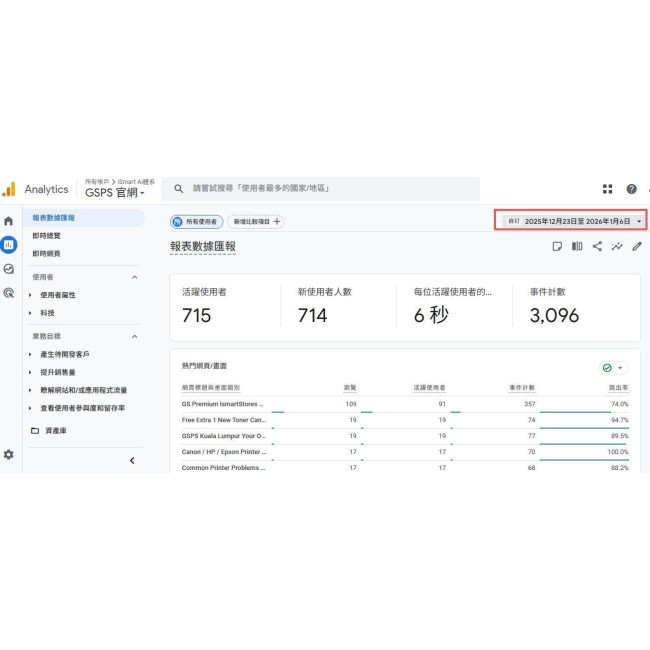Collapse the 使用者 section
This screenshot has width=650, height=650.
pyautogui.click(x=135, y=277)
